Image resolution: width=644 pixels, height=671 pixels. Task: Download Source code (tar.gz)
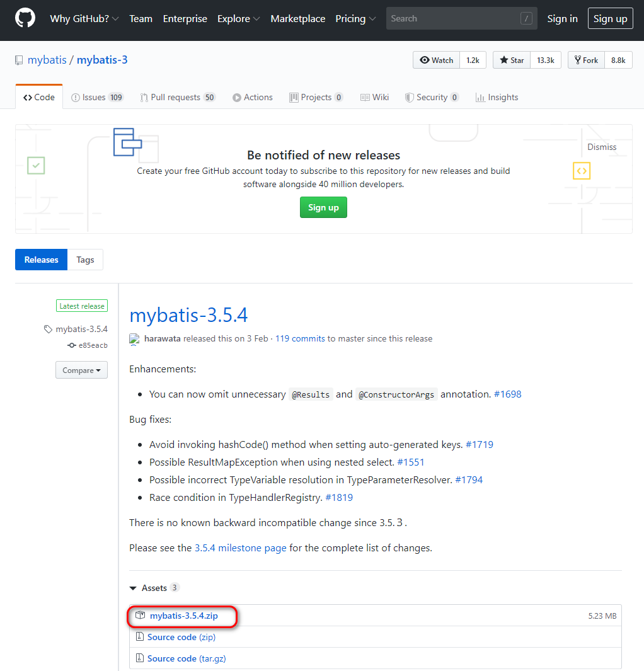[187, 658]
